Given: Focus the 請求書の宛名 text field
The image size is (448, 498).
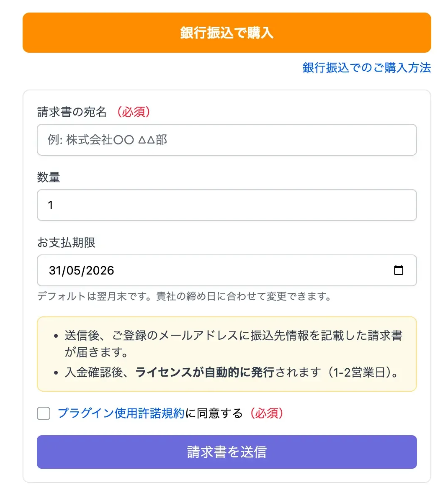Looking at the screenshot, I should point(227,140).
